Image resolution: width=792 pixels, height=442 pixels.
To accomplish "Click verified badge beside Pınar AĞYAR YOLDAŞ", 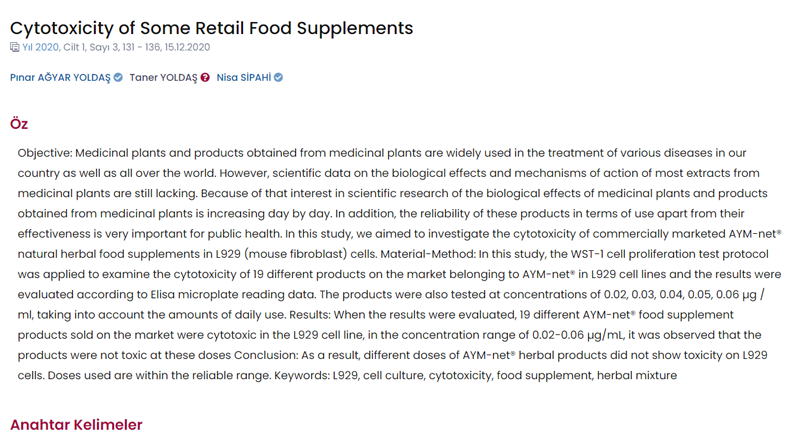I will 118,77.
